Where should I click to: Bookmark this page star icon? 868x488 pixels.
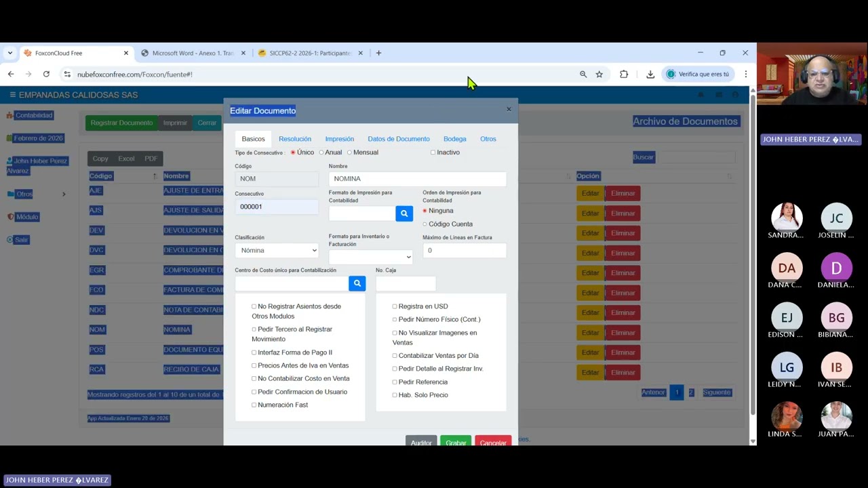point(599,74)
